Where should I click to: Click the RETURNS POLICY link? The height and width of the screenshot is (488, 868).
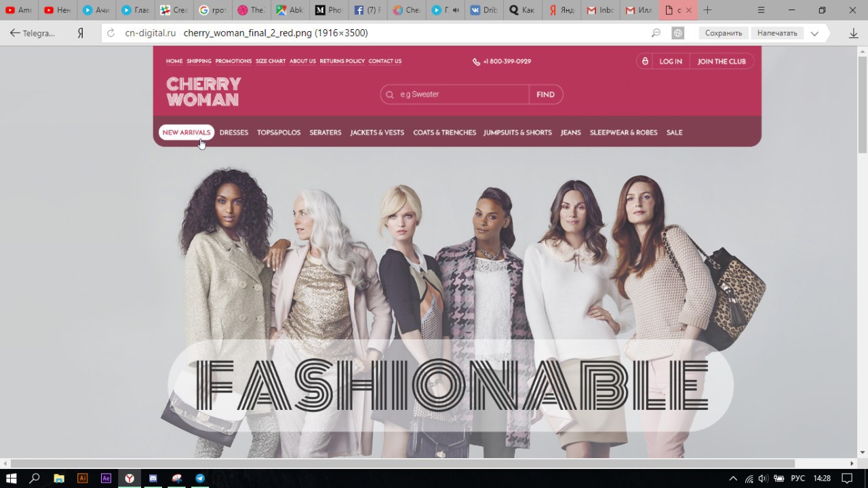pyautogui.click(x=342, y=61)
